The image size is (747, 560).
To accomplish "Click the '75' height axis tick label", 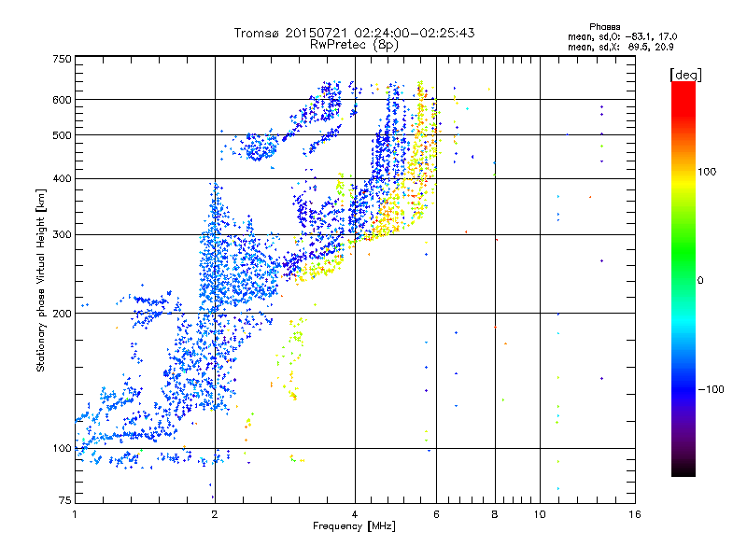I will click(65, 500).
